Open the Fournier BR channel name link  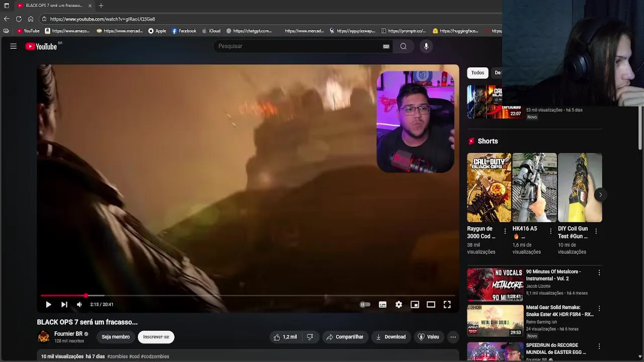coord(68,334)
